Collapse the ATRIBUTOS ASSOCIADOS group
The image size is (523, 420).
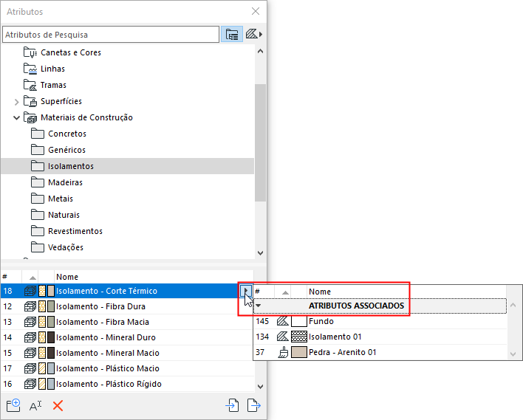point(258,306)
